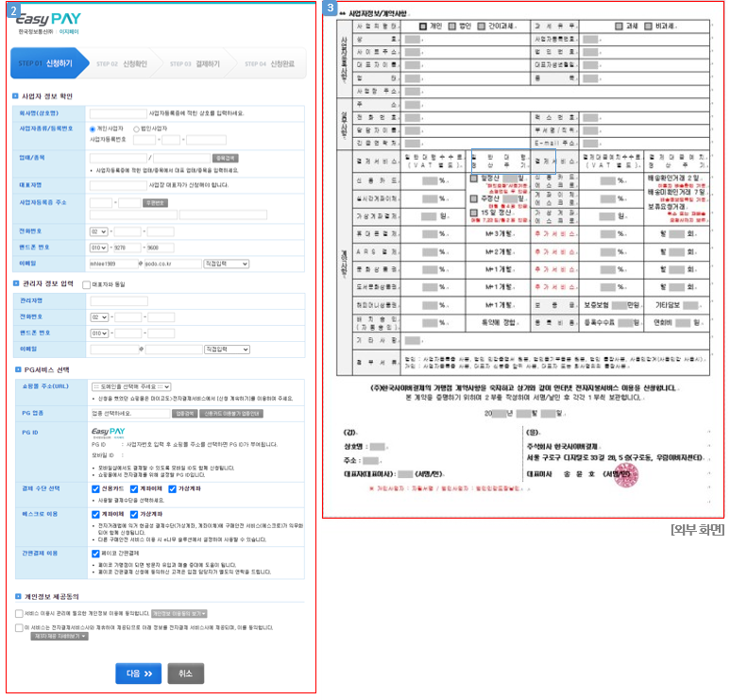Screen dimensions: 730x700
Task: Uncheck 가상계좌 in 에스크로 이용 row
Action: pos(134,515)
